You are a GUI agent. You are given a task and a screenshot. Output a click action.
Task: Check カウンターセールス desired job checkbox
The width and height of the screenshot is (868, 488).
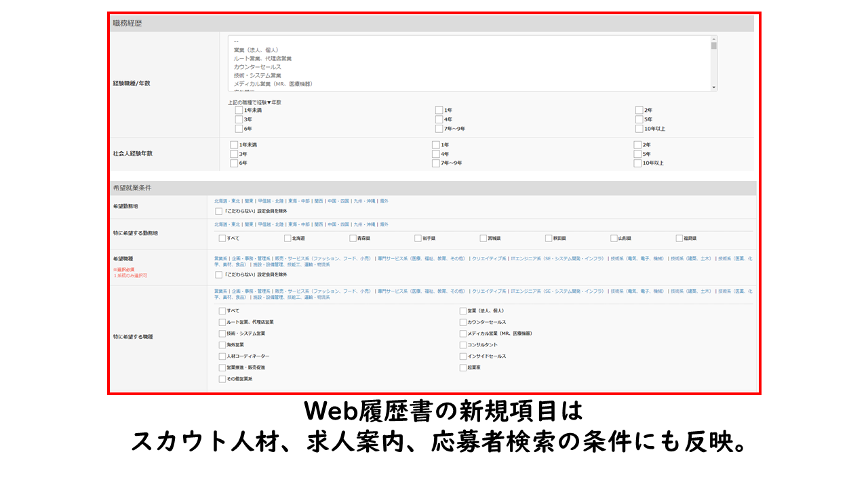click(x=463, y=322)
